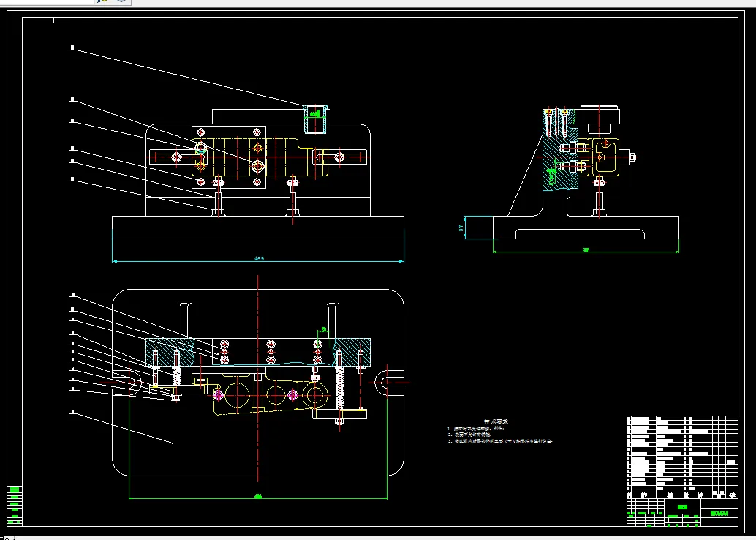Click the parts list table above the title block
Screen dimensions: 756x540
point(682,457)
